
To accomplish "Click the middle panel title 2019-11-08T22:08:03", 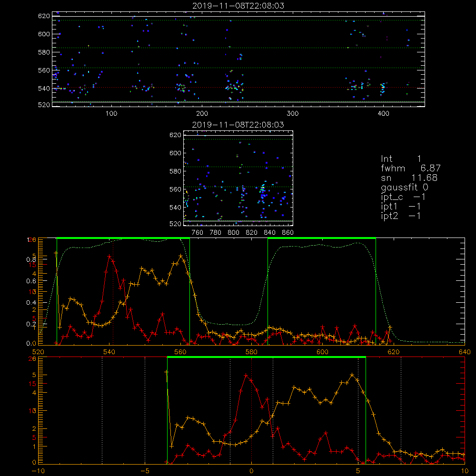I will coord(238,125).
